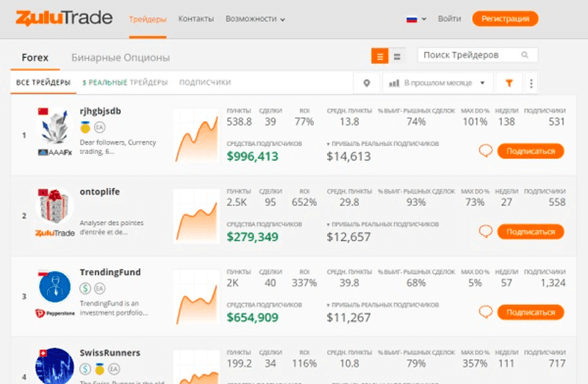Screen dimensions: 588x384
Task: Click the dollar icon in РЕАЛЬНЫЕ ТРЕЙДЕРЫ tab
Action: (85, 82)
